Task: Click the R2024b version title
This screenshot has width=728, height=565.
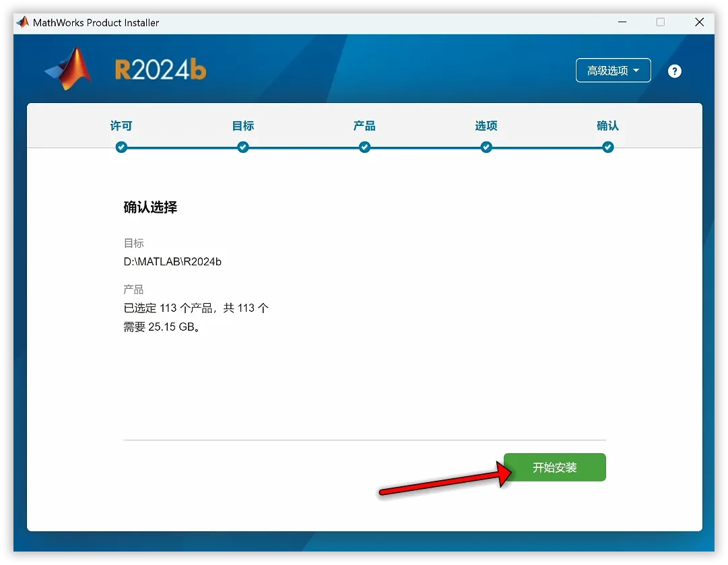Action: (160, 70)
